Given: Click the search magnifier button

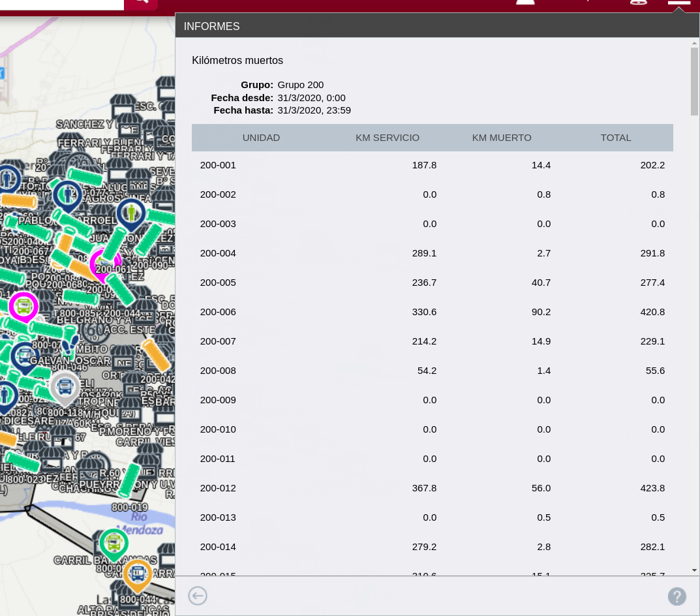Looking at the screenshot, I should (140, 3).
